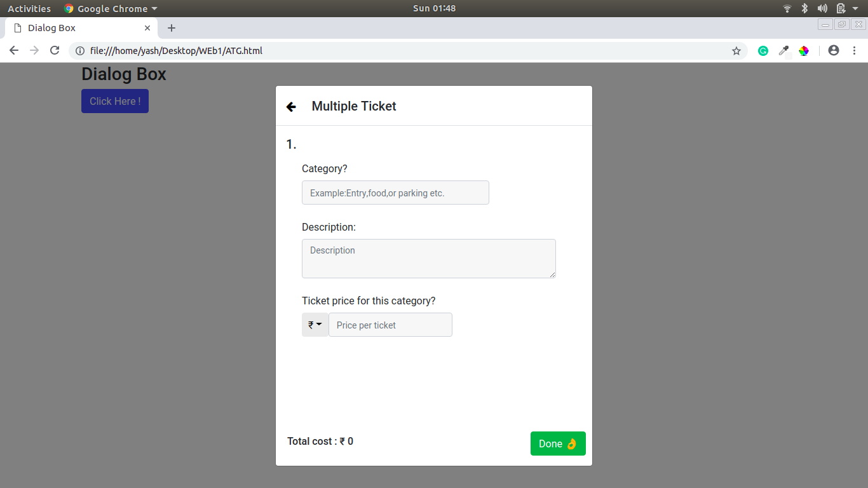Screen dimensions: 868x488
Task: Click the blue Click Here ! button
Action: click(x=115, y=101)
